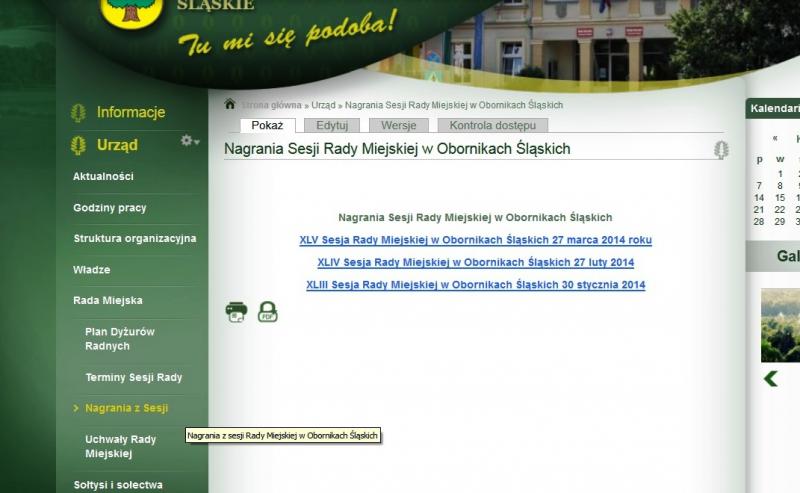This screenshot has height=493, width=800.
Task: Expand the Rada Miejska sidebar section
Action: pyautogui.click(x=108, y=300)
